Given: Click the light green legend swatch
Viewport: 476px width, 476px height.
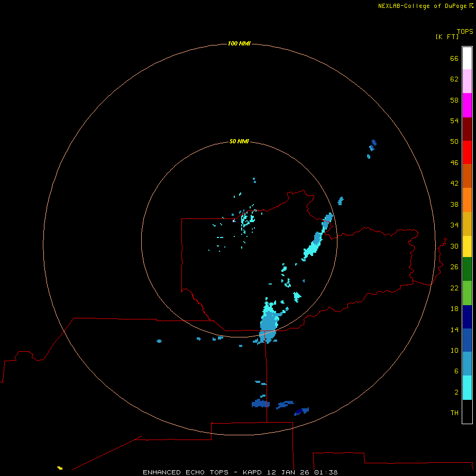Looking at the screenshot, I should point(467,293).
